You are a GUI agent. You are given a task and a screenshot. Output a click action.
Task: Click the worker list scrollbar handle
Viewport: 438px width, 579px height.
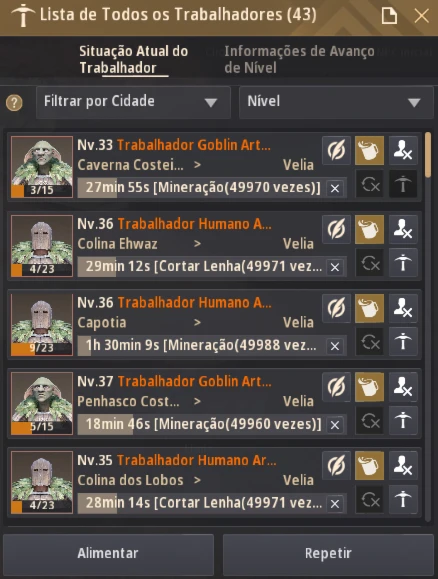[x=428, y=155]
